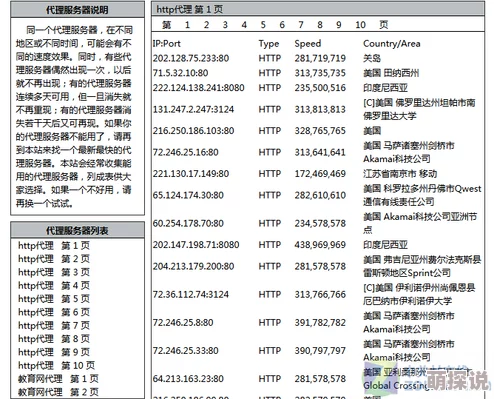Open sidebar link http代理 第 5 页

click(54, 299)
